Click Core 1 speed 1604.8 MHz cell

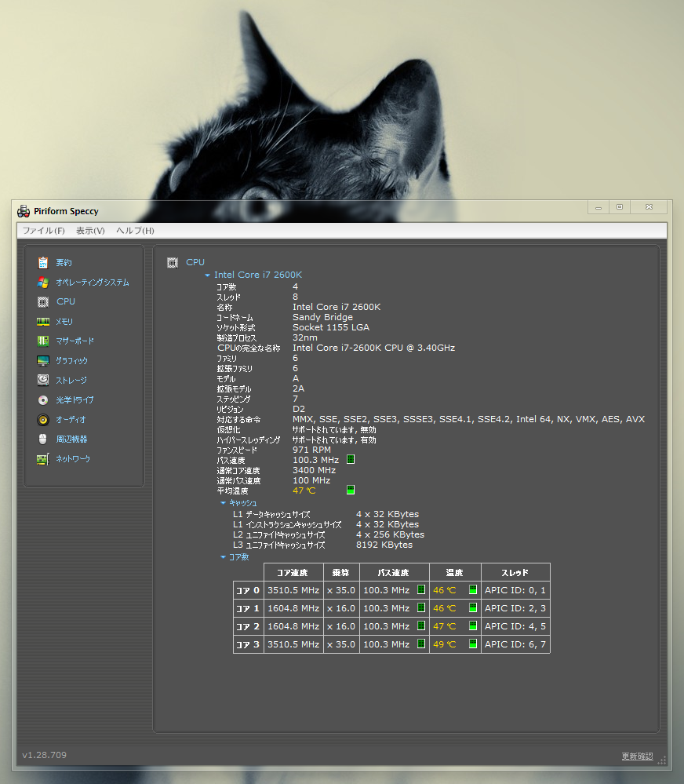293,608
